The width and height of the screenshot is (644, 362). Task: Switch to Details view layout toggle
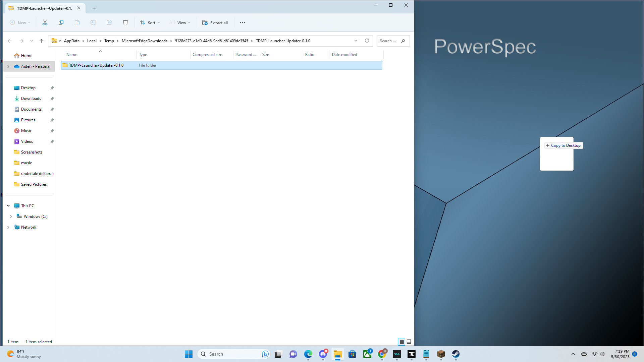(401, 342)
